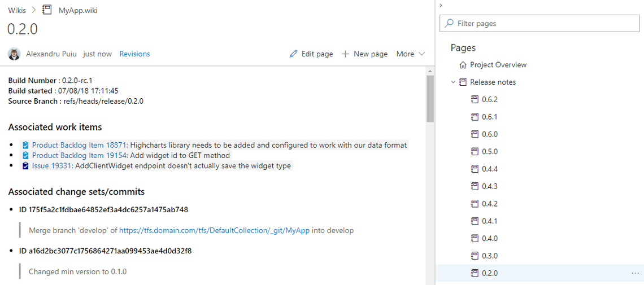Click the magnifier icon in Filter pages
The width and height of the screenshot is (644, 285).
(450, 23)
